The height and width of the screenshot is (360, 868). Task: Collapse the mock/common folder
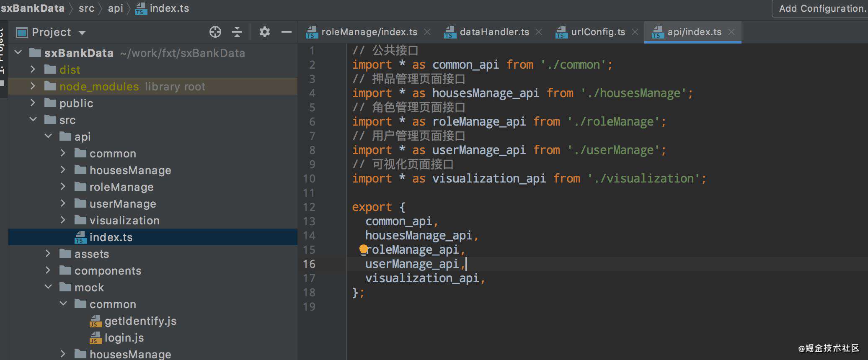(x=63, y=304)
